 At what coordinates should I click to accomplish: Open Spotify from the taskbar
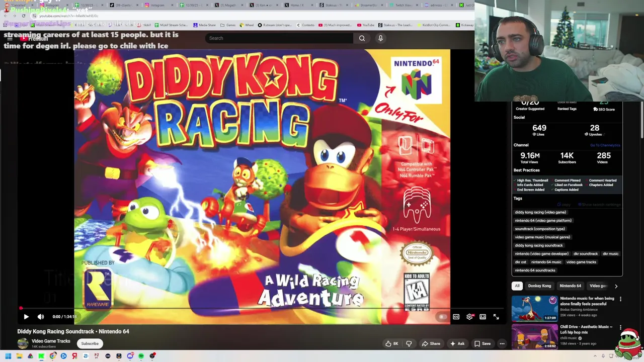pos(141,356)
